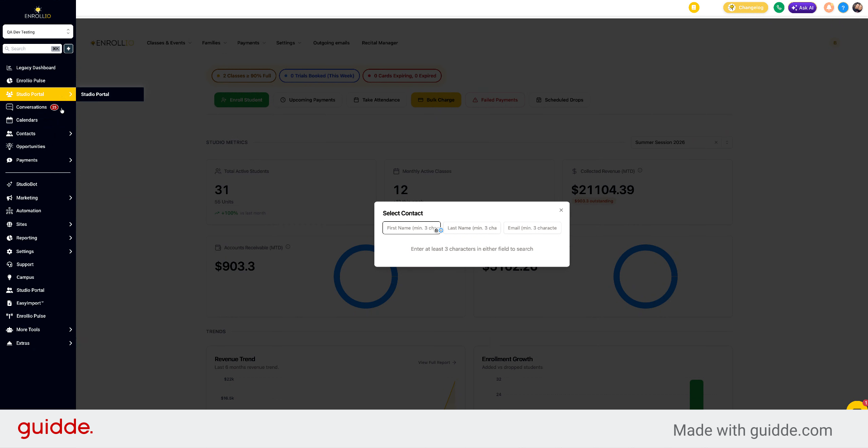
Task: Expand the More Tools sidebar submenu
Action: coord(71,330)
